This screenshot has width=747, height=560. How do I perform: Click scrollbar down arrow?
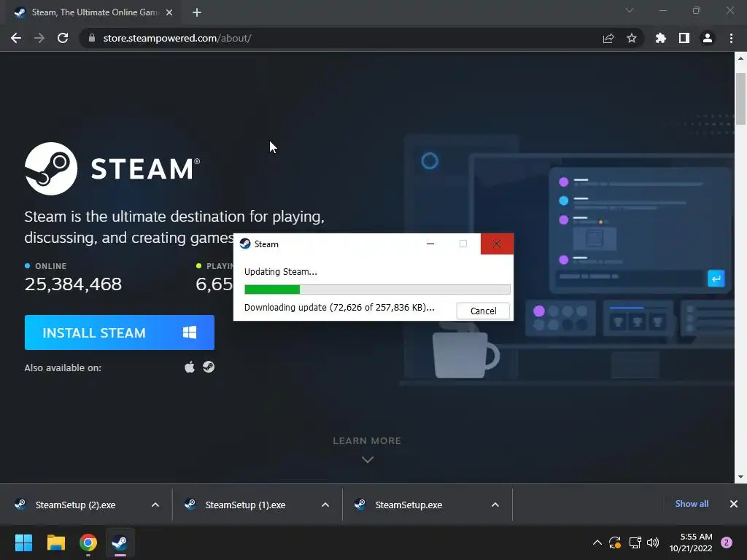[x=740, y=477]
